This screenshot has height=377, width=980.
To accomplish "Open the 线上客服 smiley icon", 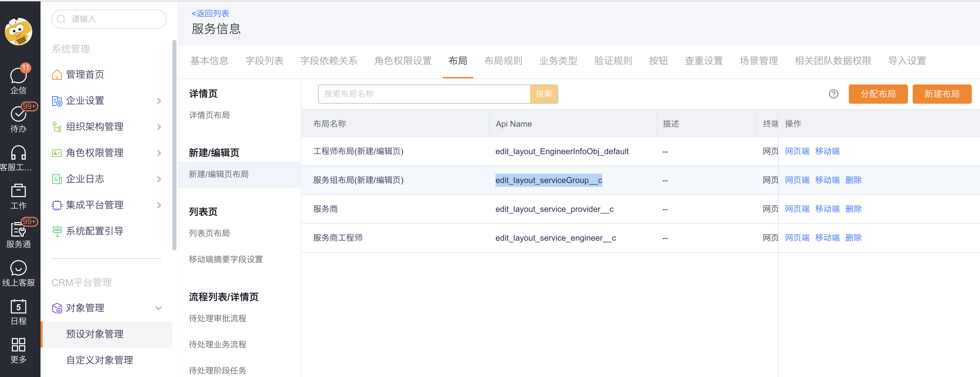I will tap(18, 268).
